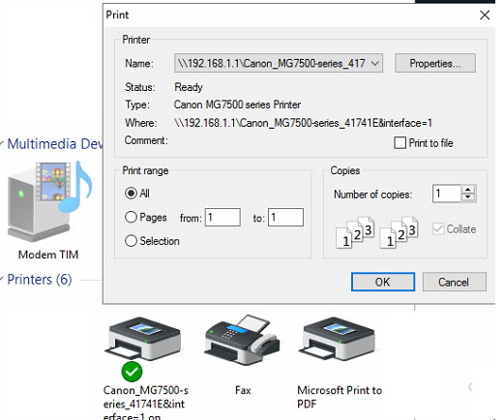Close the Print dialog with X
Viewport: 504px width, 420px height.
485,15
